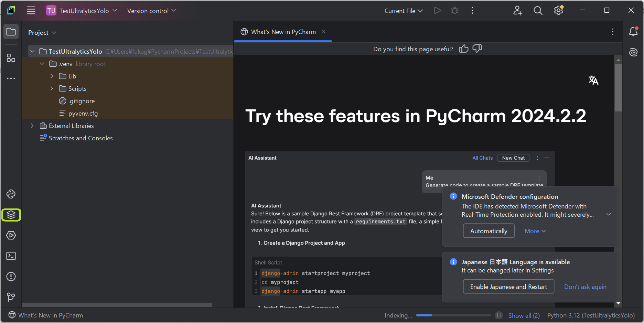This screenshot has width=644, height=323.
Task: Click Don't ask again link
Action: click(585, 287)
